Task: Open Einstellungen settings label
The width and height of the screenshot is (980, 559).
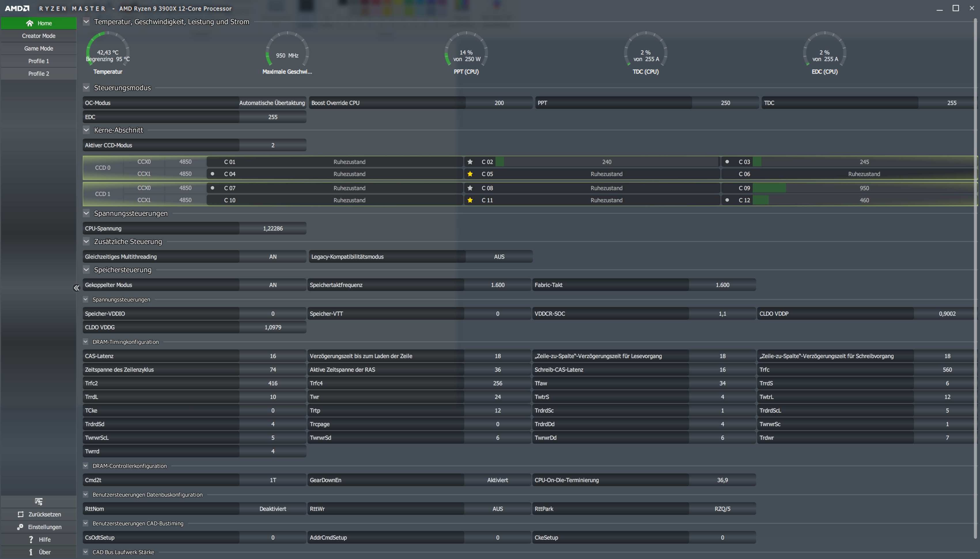Action: (45, 527)
